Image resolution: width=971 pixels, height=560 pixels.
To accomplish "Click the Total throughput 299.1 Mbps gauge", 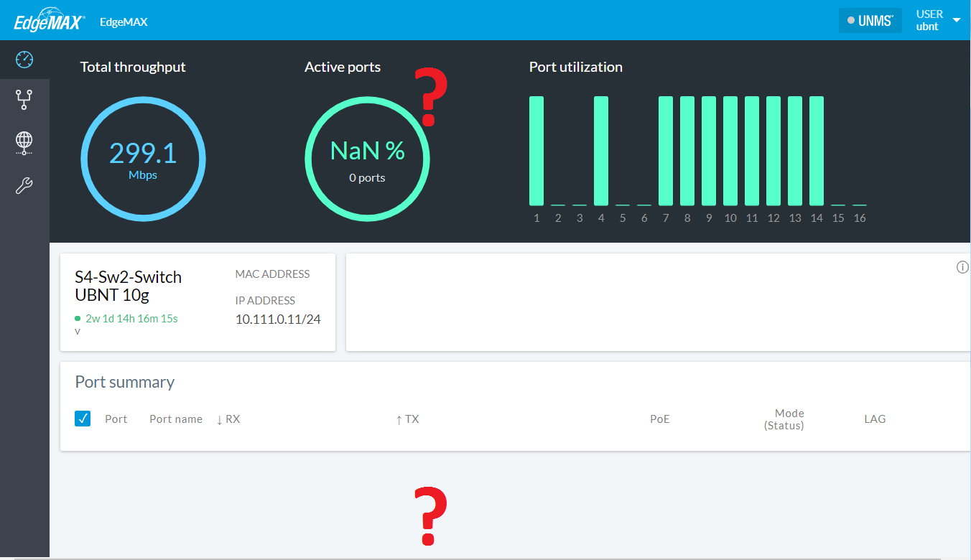I will click(x=143, y=159).
